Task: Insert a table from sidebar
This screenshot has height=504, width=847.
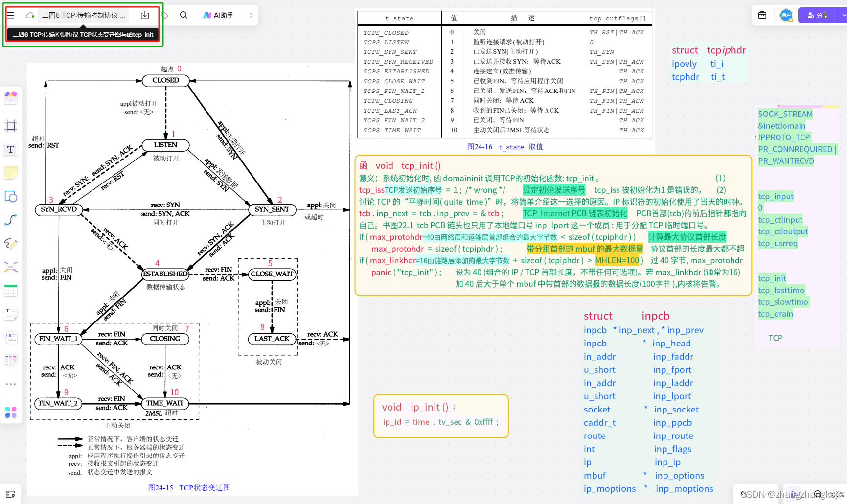Action: (x=11, y=291)
